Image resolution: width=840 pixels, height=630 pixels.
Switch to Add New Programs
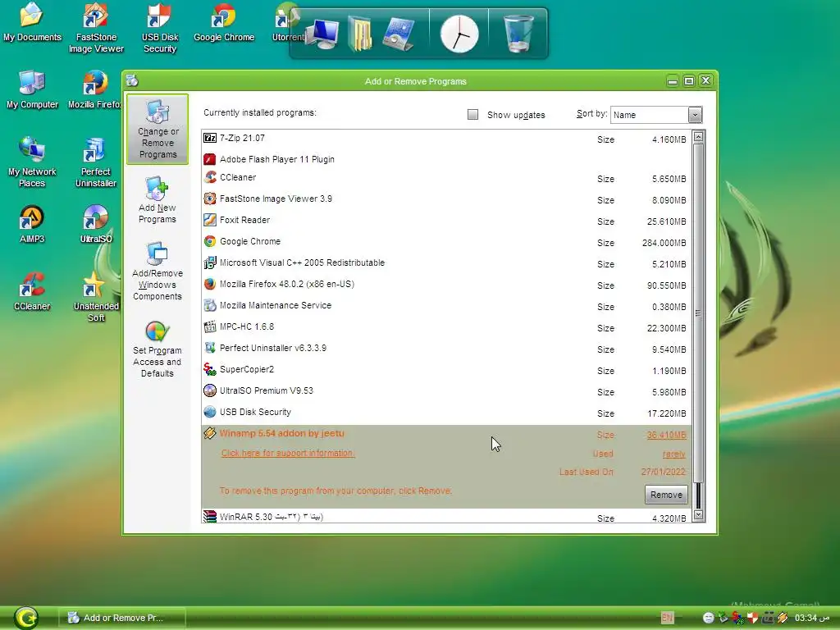157,200
